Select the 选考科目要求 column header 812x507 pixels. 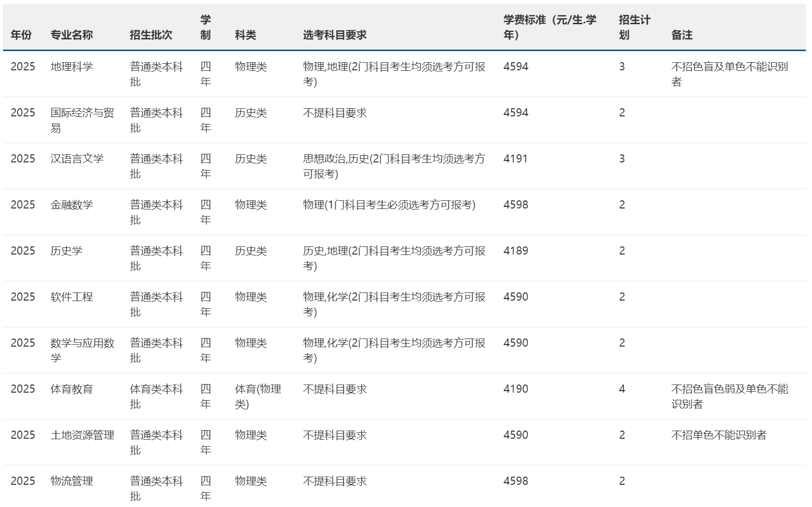[x=335, y=35]
